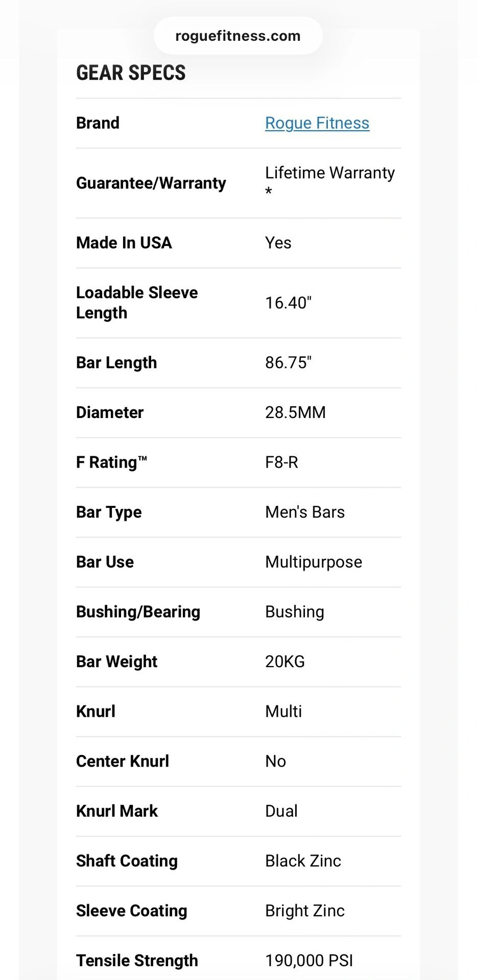Select the 28.5MM diameter value

tap(295, 412)
